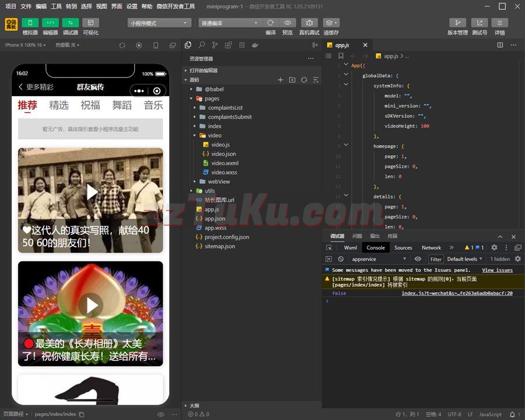The width and height of the screenshot is (525, 420).
Task: Open the search icon in the editor sidebar
Action: [202, 45]
